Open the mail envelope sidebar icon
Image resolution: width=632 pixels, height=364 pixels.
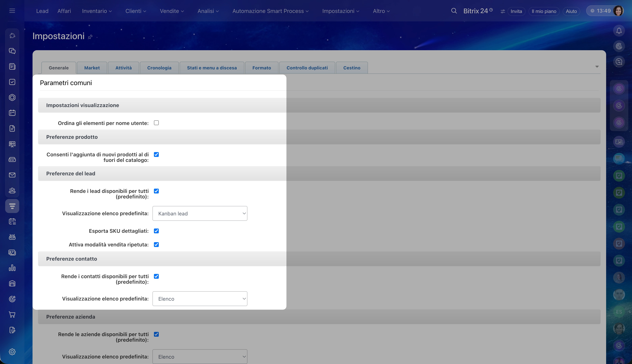pos(12,175)
